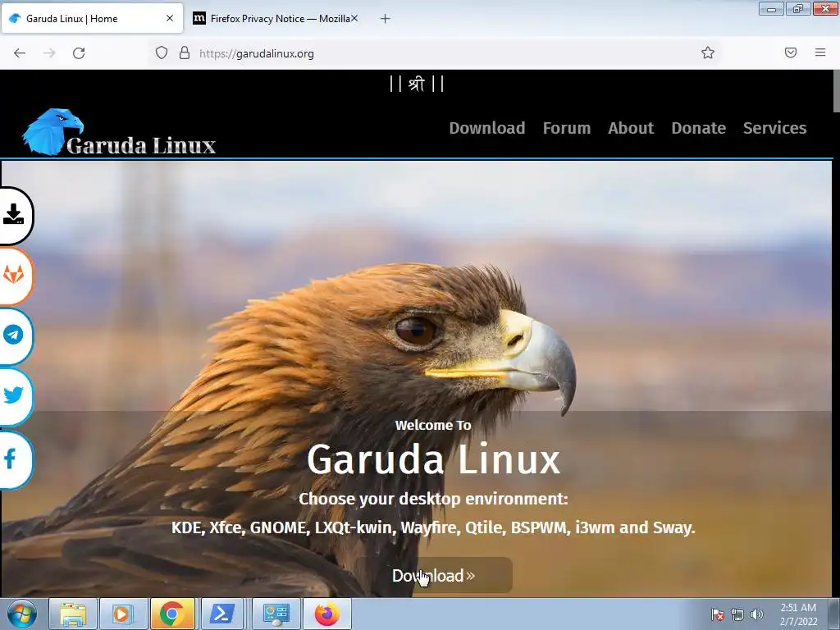Open the About nav menu item

click(631, 128)
